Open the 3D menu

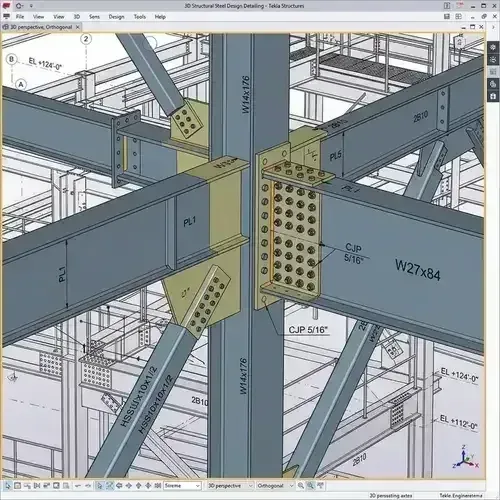(x=76, y=16)
